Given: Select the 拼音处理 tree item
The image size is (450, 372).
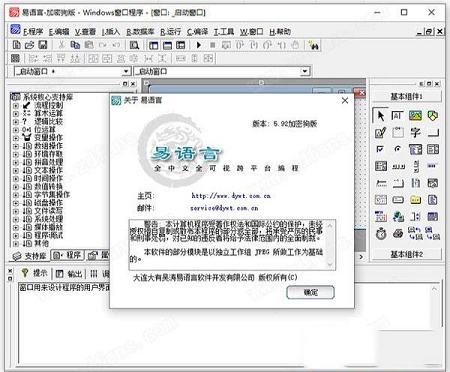Looking at the screenshot, I should 49,162.
